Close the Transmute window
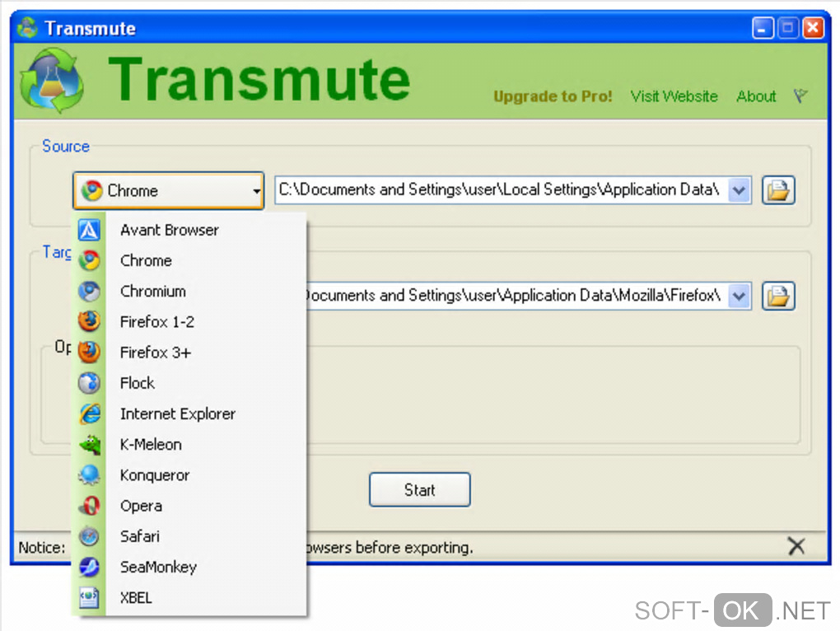 click(x=813, y=28)
